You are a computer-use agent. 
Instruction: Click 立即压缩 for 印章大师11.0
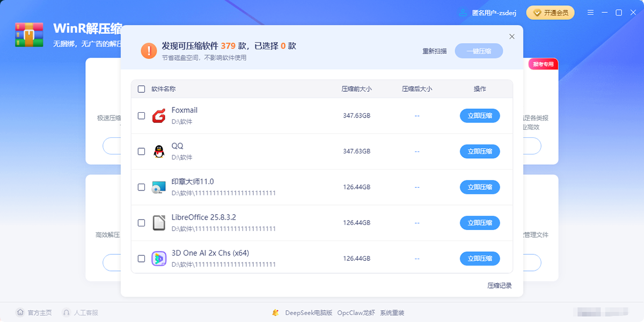[480, 187]
